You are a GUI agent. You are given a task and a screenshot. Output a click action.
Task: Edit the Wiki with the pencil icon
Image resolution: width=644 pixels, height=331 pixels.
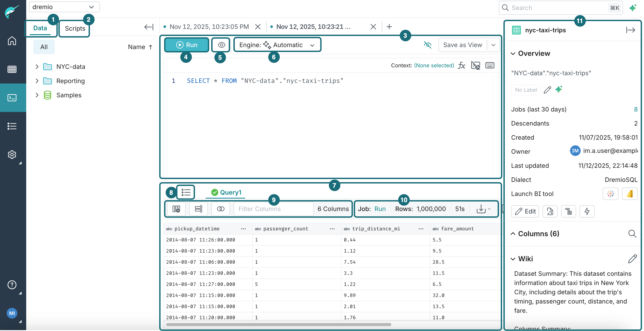pyautogui.click(x=632, y=259)
